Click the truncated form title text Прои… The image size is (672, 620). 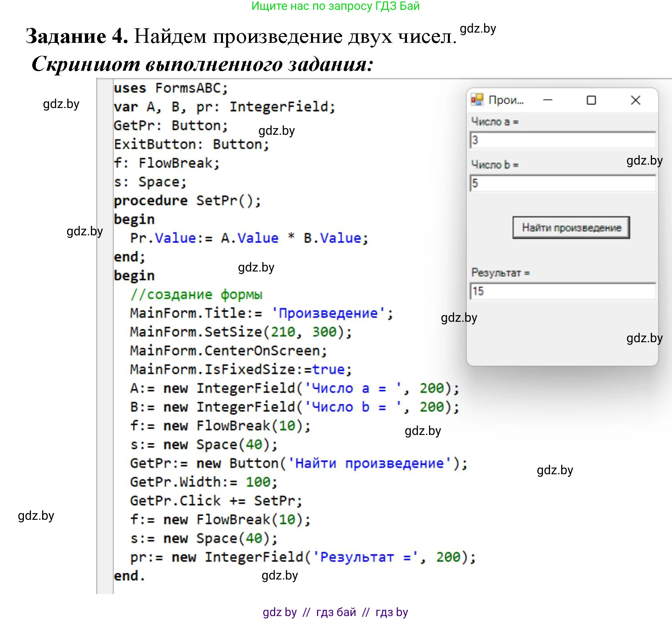506,100
